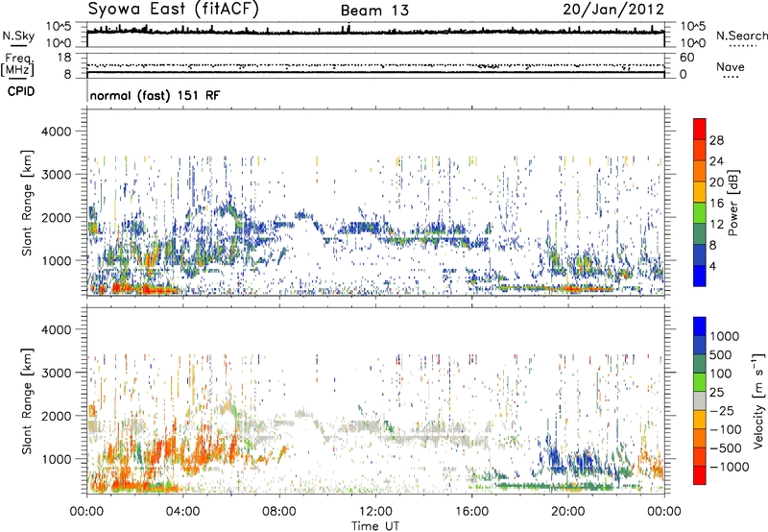Click the '60' Nave axis tick label
The width and height of the screenshot is (768, 532).
coord(686,58)
